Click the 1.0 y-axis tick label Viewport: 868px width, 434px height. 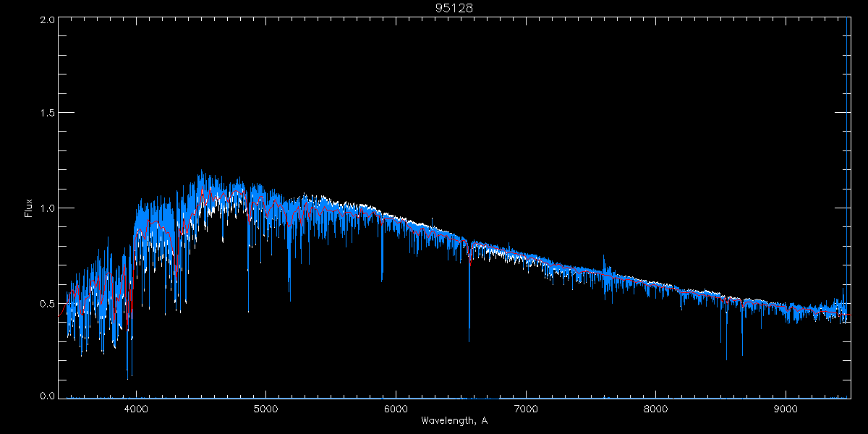[x=48, y=208]
